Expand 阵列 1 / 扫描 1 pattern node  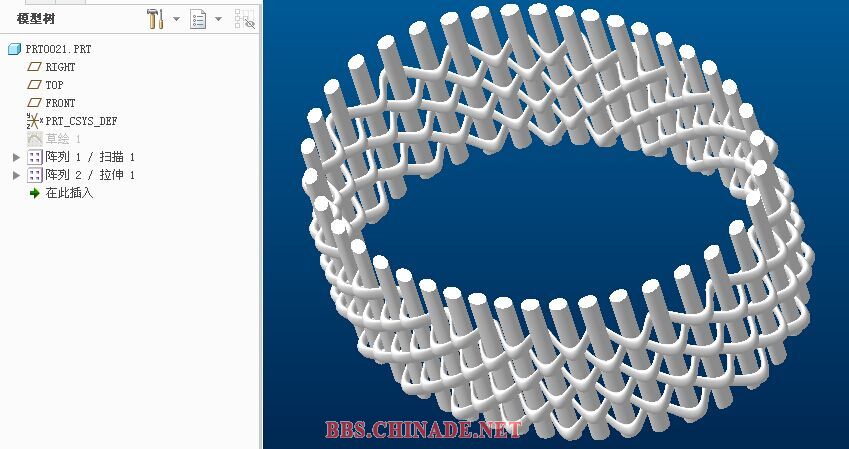tap(16, 157)
